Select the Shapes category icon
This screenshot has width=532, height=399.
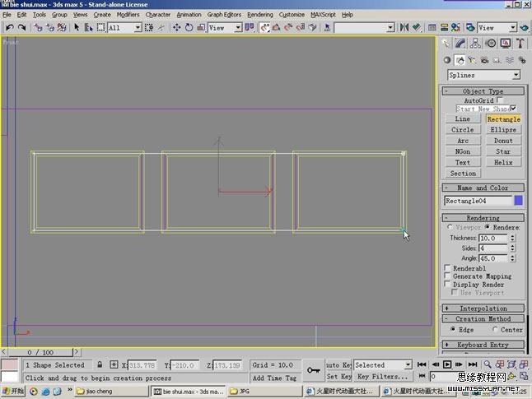460,60
